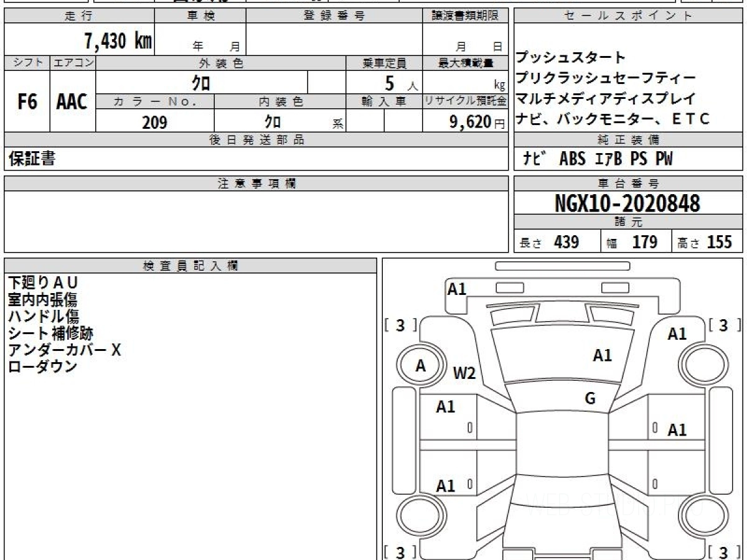Screen dimensions: 747x560
Task: Click the inspector note シート補修跡
Action: tap(51, 333)
